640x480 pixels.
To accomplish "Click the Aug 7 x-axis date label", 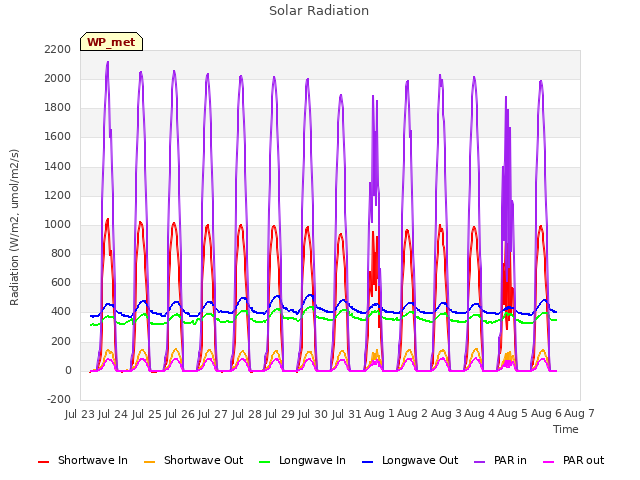I will 579,413.
